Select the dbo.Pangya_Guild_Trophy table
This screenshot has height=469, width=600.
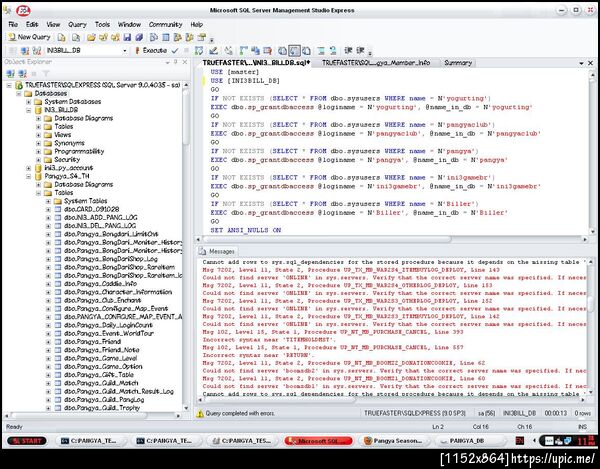pos(102,408)
